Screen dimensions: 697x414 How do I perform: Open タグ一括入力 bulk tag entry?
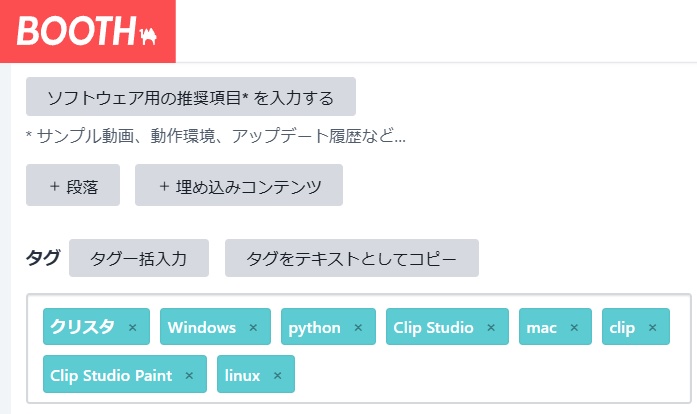139,258
